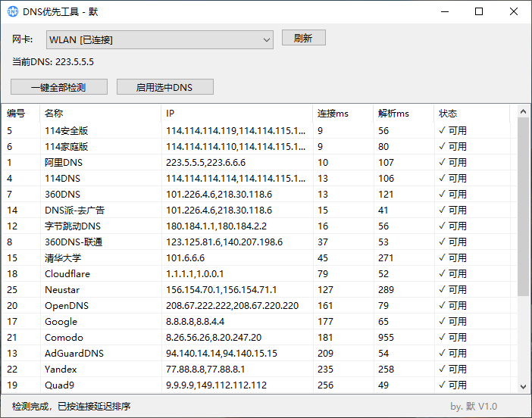Open the 网卡 WLAN adapter dropdown

click(x=159, y=39)
